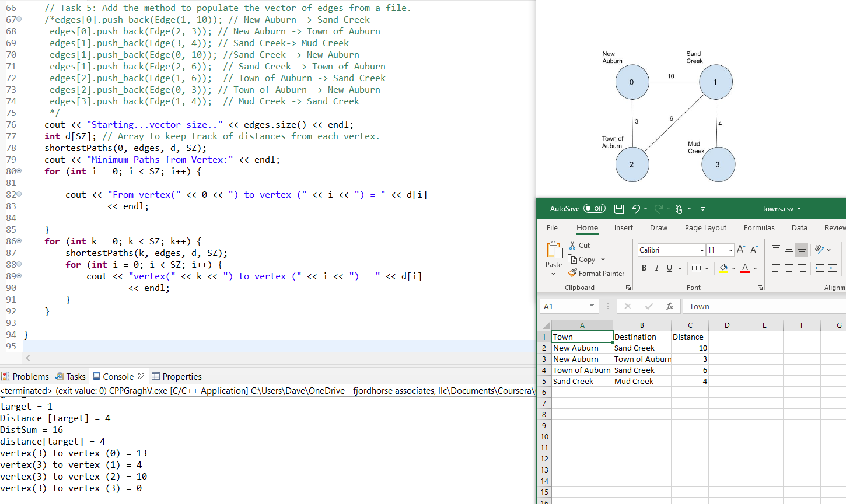Click the Save icon in Excel title bar
The width and height of the screenshot is (846, 504).
pos(619,209)
